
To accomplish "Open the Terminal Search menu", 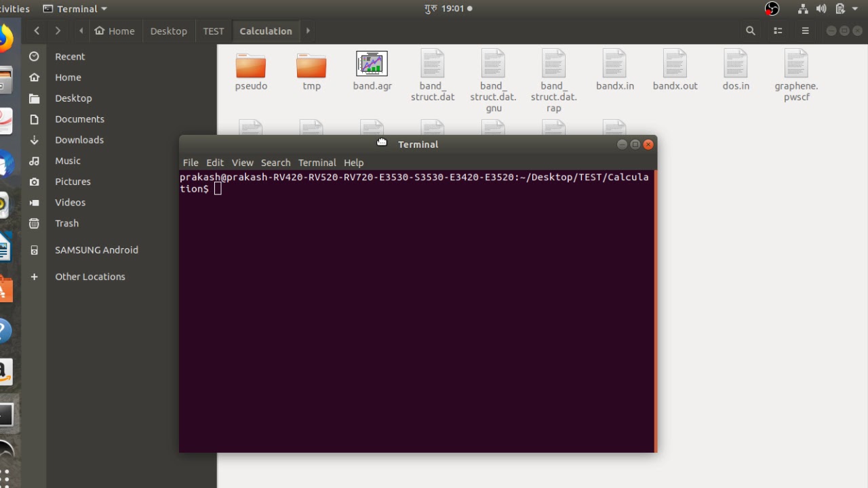I will 275,163.
